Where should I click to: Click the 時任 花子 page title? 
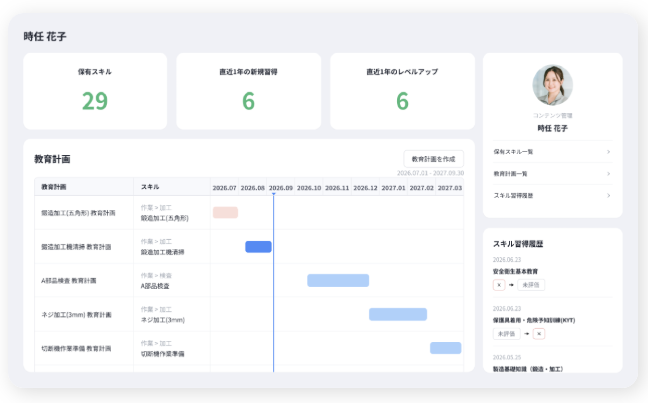[x=45, y=36]
